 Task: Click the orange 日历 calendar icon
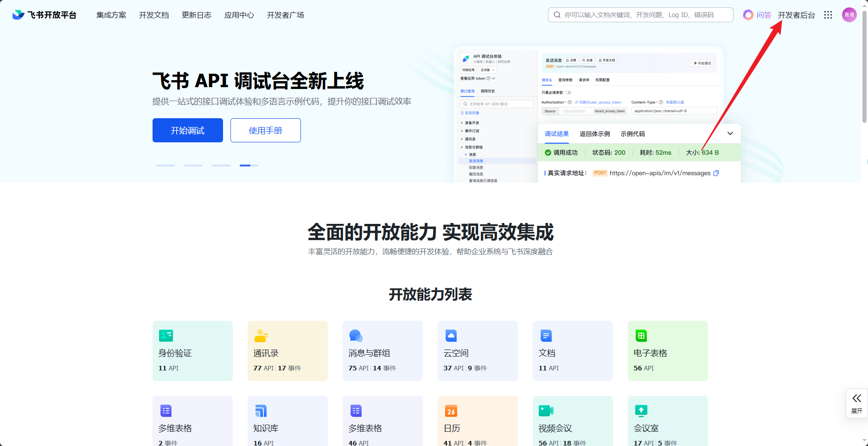pyautogui.click(x=451, y=411)
